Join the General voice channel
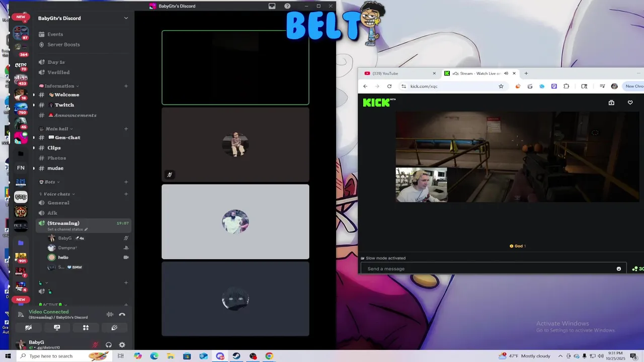The height and width of the screenshot is (362, 644). 58,203
